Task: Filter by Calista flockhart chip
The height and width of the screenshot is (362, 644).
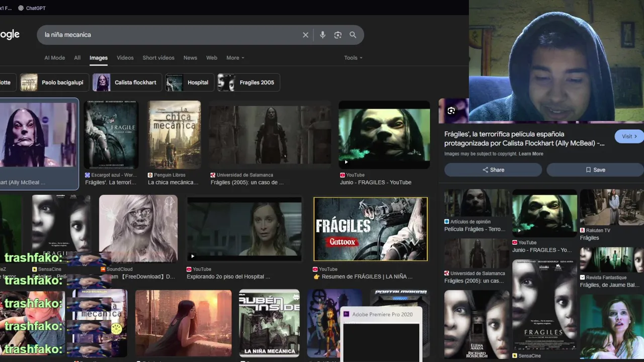Action: [127, 82]
